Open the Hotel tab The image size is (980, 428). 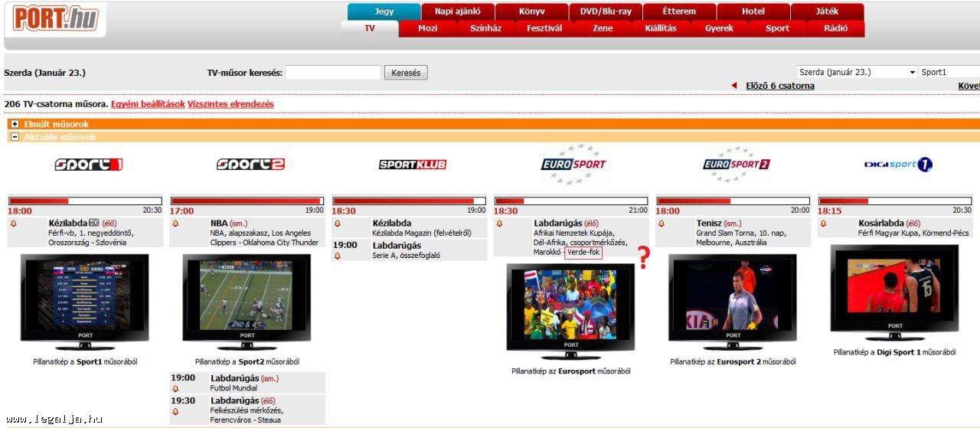point(753,11)
